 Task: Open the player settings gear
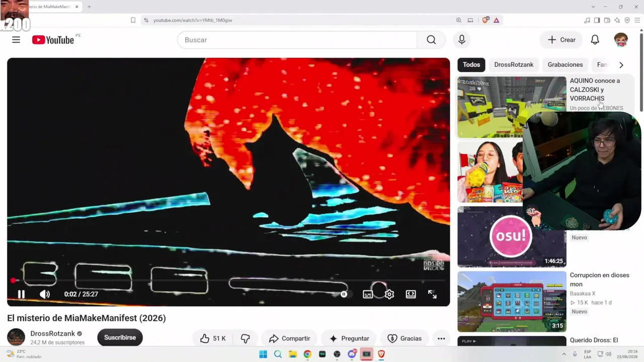[389, 294]
